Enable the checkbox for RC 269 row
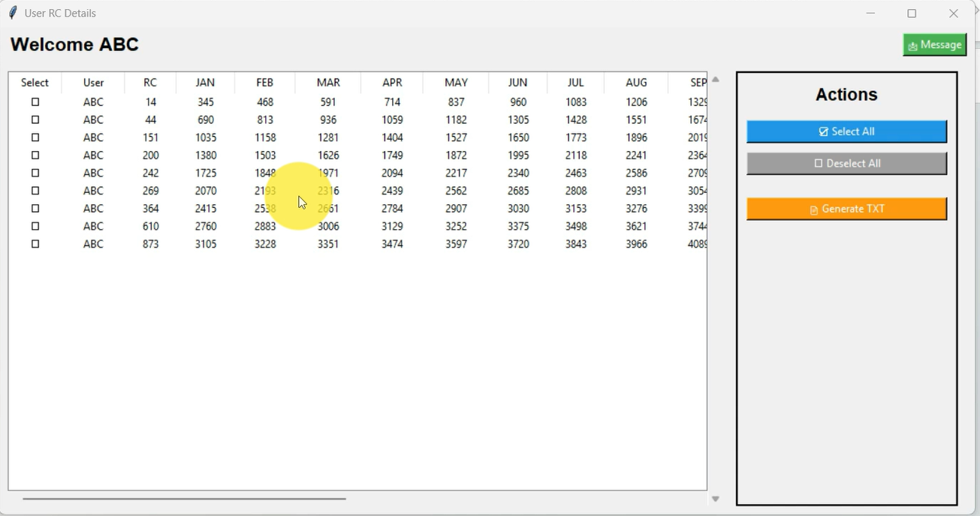Viewport: 980px width, 516px height. (x=35, y=191)
